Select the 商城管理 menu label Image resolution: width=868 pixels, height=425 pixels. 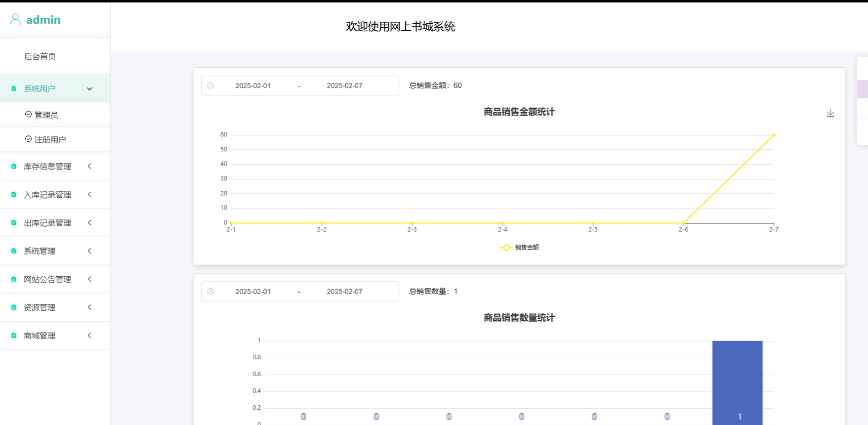click(x=40, y=336)
